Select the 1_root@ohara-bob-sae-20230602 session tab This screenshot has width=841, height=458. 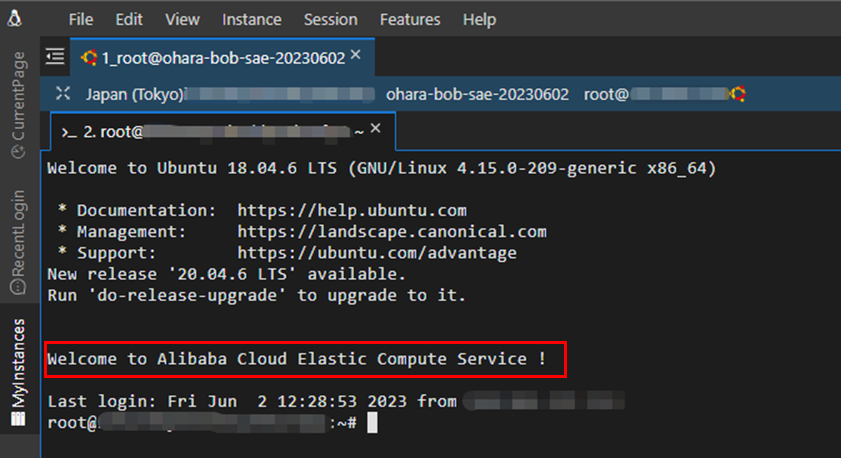click(x=222, y=57)
